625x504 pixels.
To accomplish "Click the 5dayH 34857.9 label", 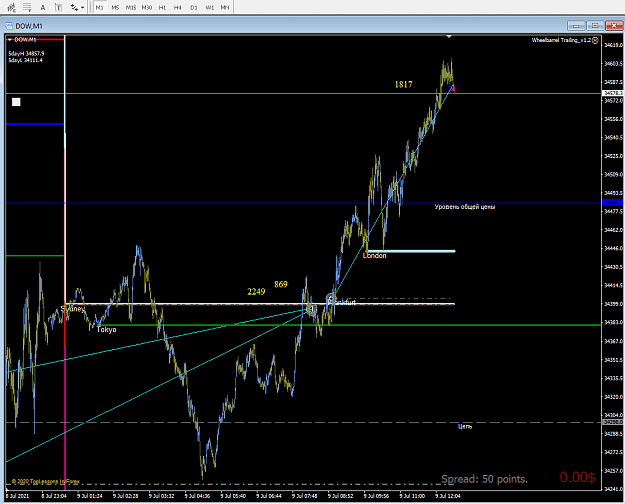I will [26, 53].
